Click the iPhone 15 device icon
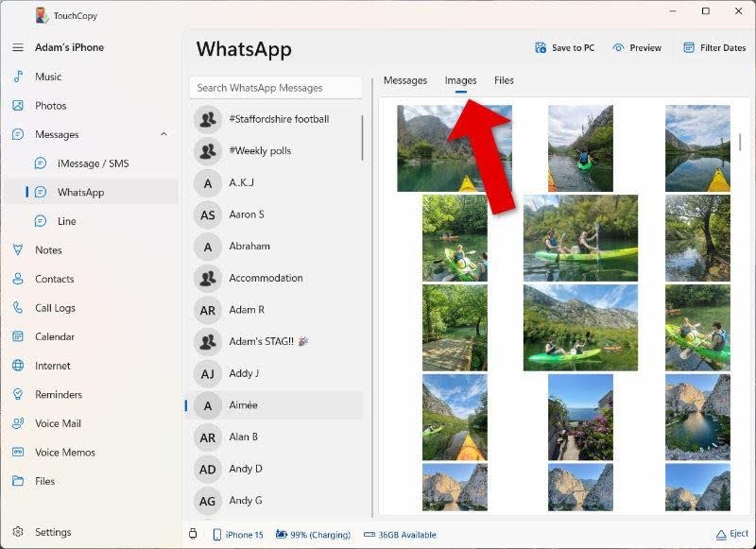This screenshot has height=549, width=756. pyautogui.click(x=217, y=535)
